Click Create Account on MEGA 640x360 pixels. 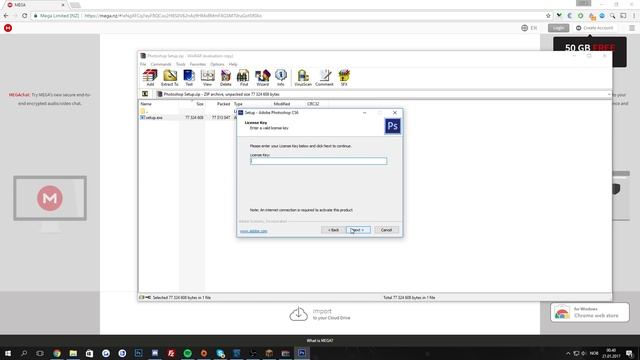coord(594,28)
